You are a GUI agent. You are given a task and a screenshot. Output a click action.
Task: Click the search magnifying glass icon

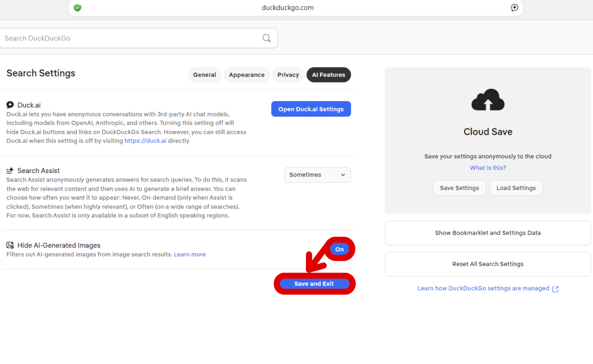pos(267,38)
